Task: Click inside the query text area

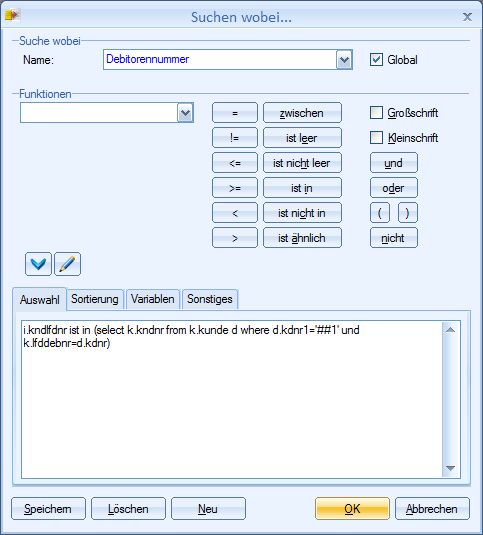Action: tap(232, 399)
